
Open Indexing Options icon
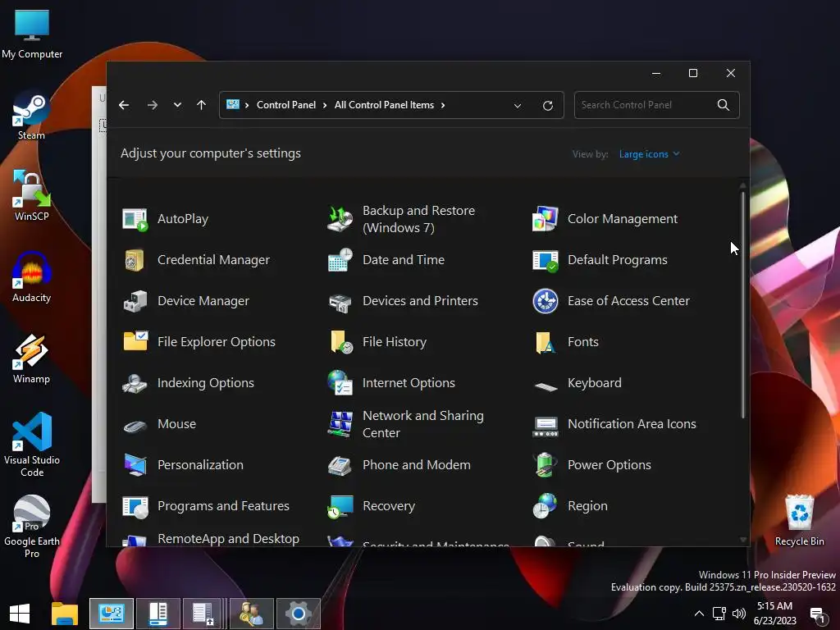pos(135,384)
